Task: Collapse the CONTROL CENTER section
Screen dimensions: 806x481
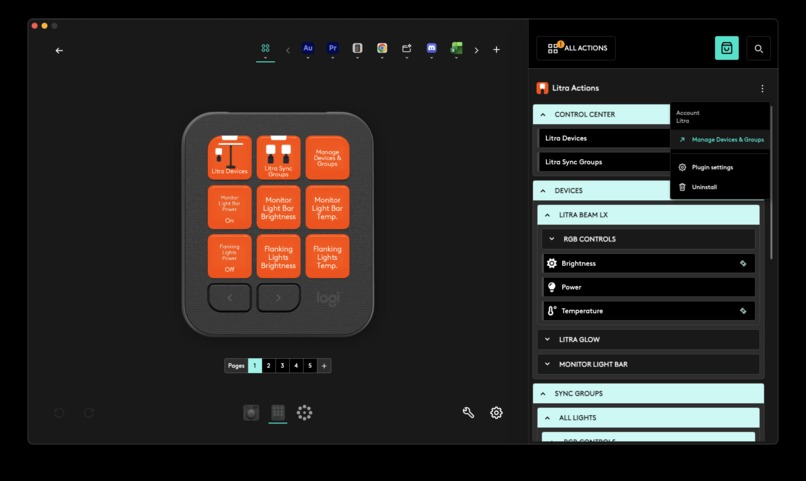Action: (601, 114)
